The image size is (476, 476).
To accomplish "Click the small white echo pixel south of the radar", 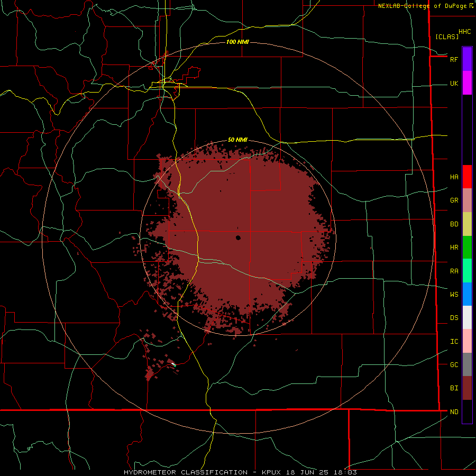I will (x=173, y=364).
